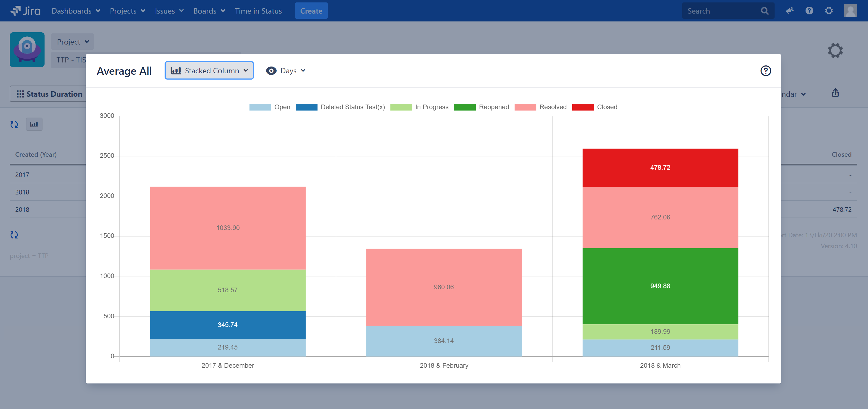Image resolution: width=868 pixels, height=409 pixels.
Task: Click the Resolved legend color swatch
Action: tap(525, 107)
